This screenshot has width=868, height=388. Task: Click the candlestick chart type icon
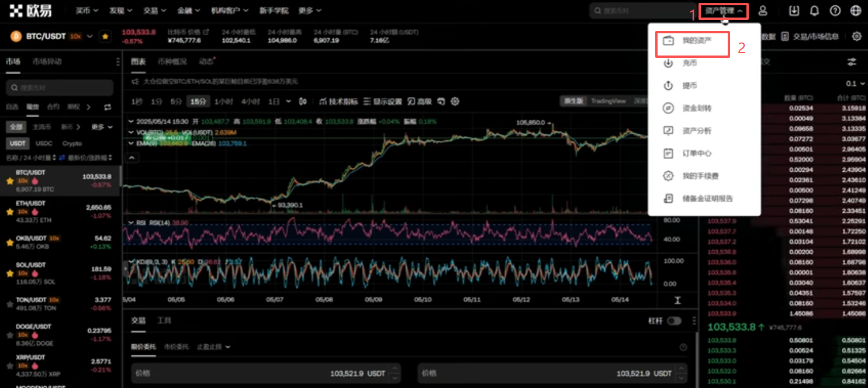(x=303, y=101)
